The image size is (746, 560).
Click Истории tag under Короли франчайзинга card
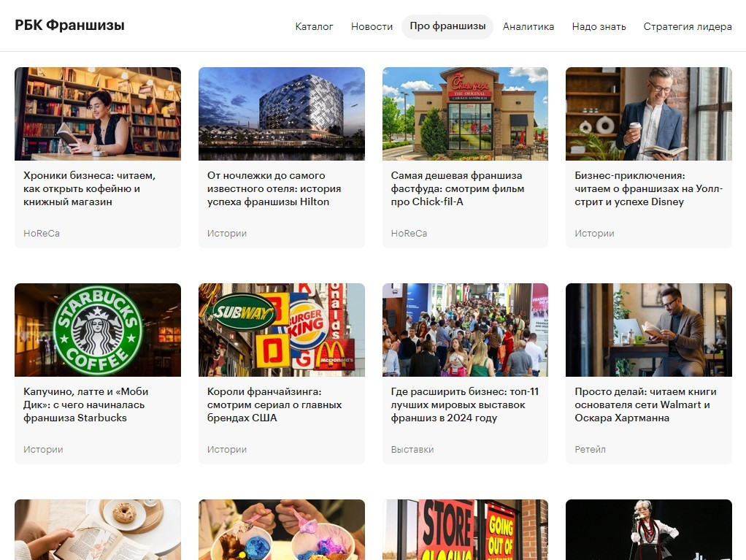(x=226, y=449)
